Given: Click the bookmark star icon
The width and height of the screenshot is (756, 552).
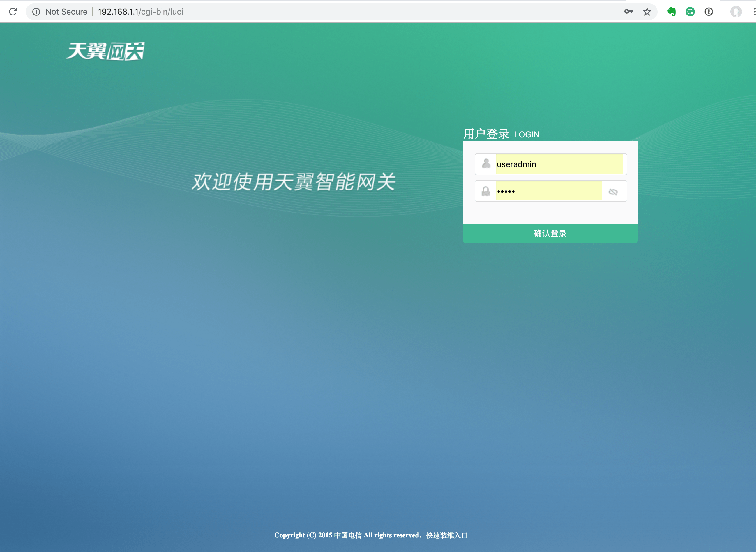Looking at the screenshot, I should 646,11.
